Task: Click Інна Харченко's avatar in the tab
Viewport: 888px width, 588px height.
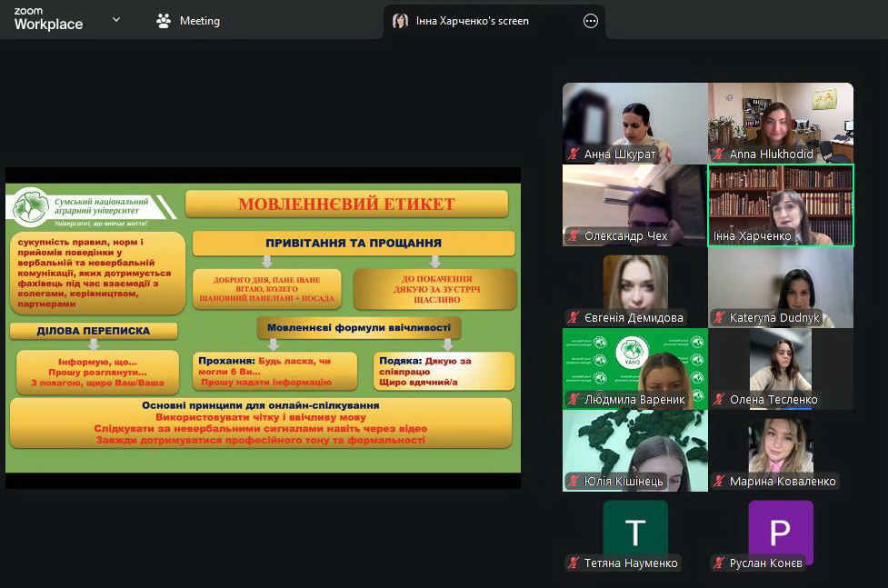Action: pyautogui.click(x=400, y=21)
